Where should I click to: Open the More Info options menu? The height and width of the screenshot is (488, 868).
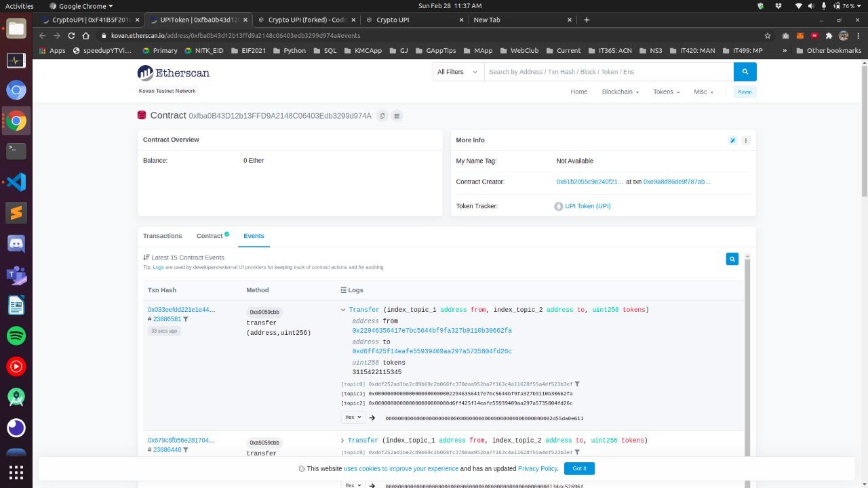(746, 140)
